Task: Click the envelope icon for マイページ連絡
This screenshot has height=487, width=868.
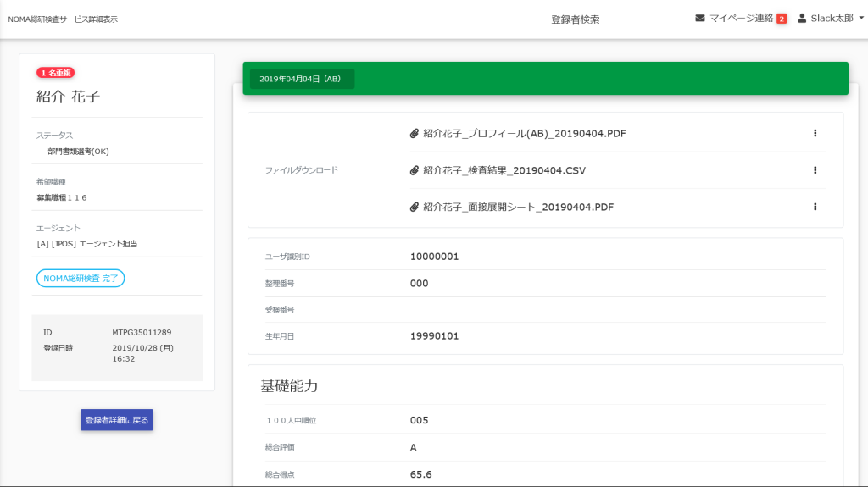Action: [x=700, y=18]
